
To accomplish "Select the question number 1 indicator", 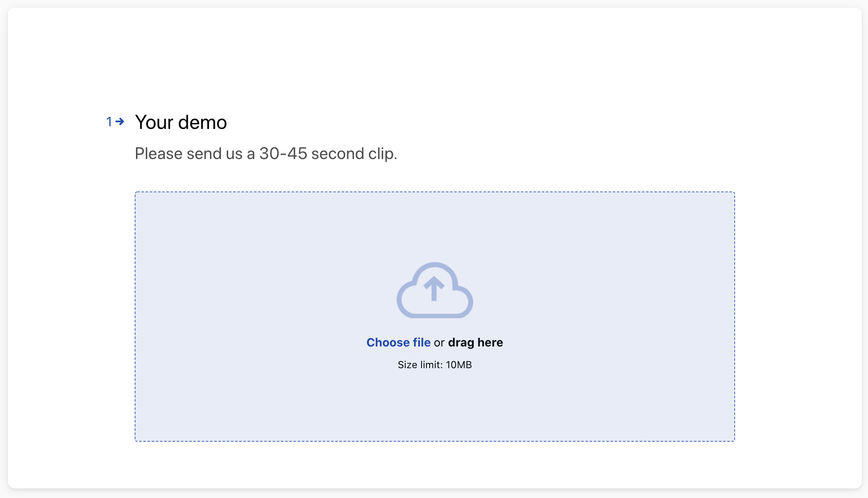I will point(109,121).
